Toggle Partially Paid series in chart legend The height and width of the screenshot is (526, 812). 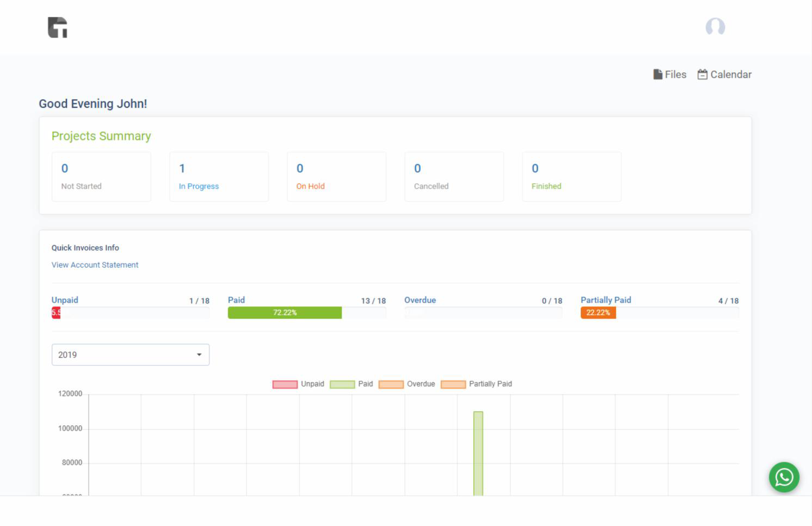click(476, 384)
